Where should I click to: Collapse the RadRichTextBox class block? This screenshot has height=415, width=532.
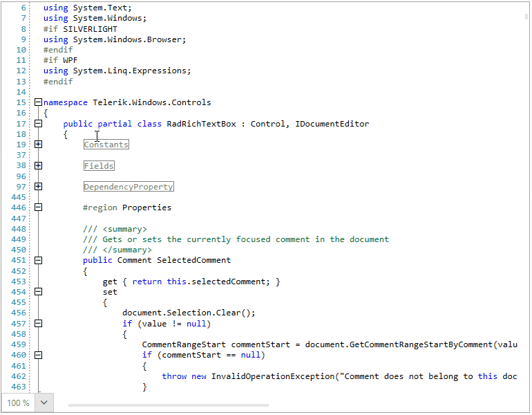pos(38,124)
